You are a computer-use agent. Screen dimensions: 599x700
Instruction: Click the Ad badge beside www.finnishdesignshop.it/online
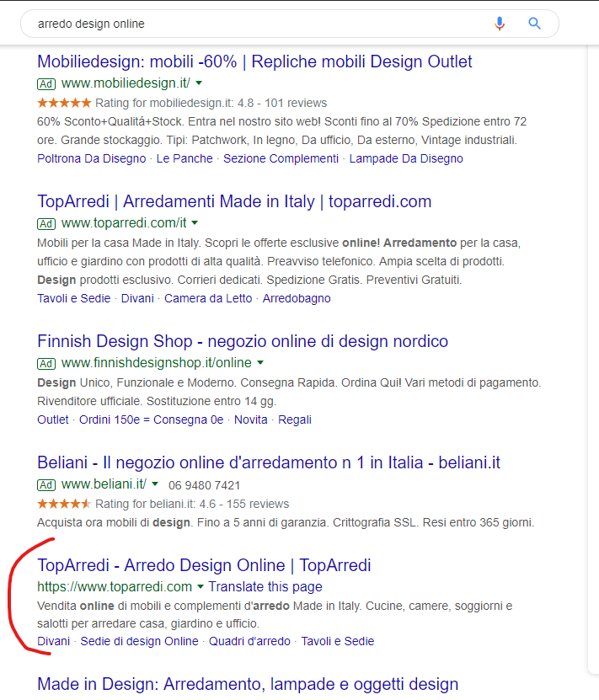click(46, 363)
